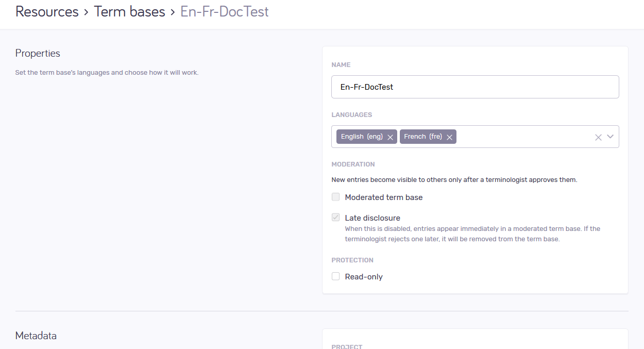Click the 'Late disclosure' label text
The image size is (644, 349).
(372, 218)
